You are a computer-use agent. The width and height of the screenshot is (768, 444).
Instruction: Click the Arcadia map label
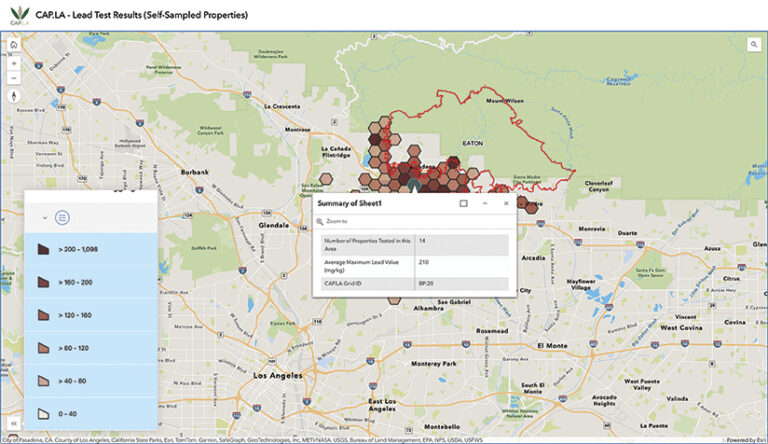pyautogui.click(x=533, y=258)
